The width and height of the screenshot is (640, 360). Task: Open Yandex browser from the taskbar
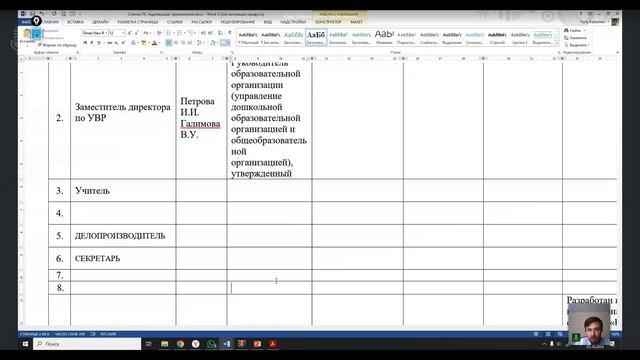click(196, 344)
